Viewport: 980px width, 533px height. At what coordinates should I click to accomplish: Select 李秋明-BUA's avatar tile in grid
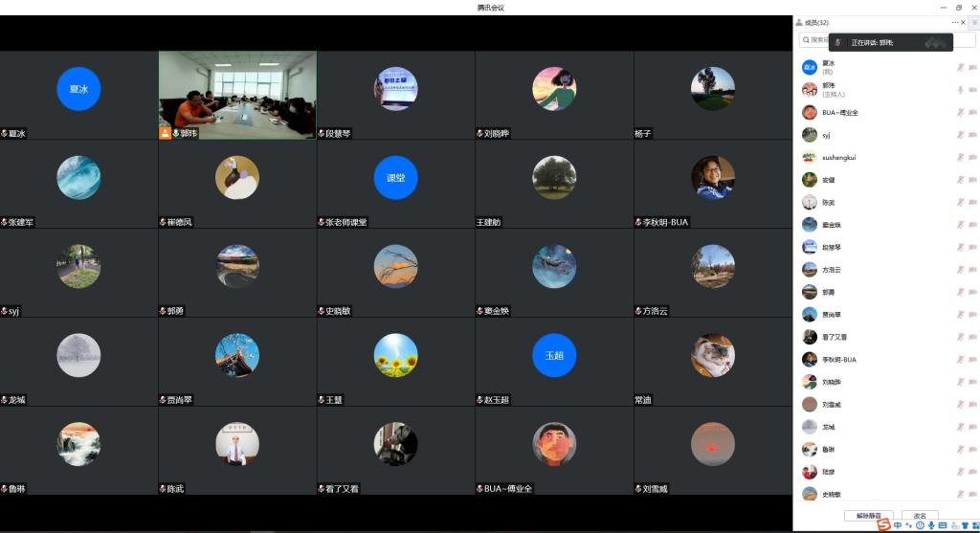click(712, 177)
